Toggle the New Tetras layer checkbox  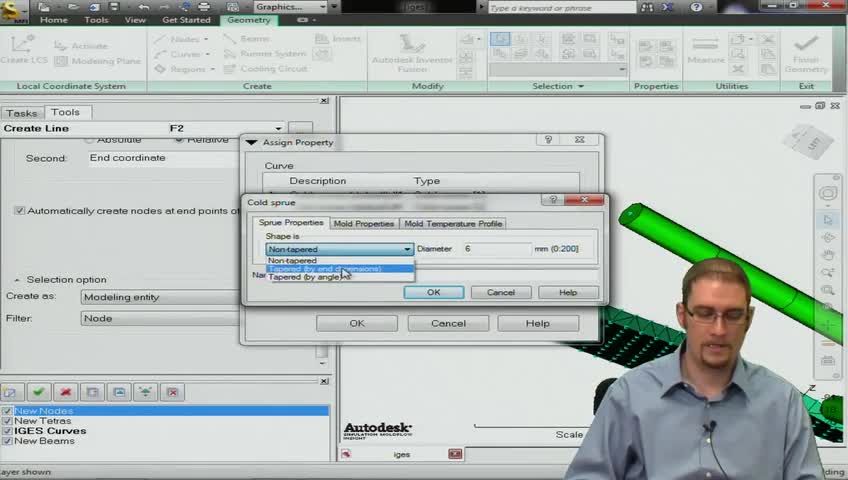[7, 421]
